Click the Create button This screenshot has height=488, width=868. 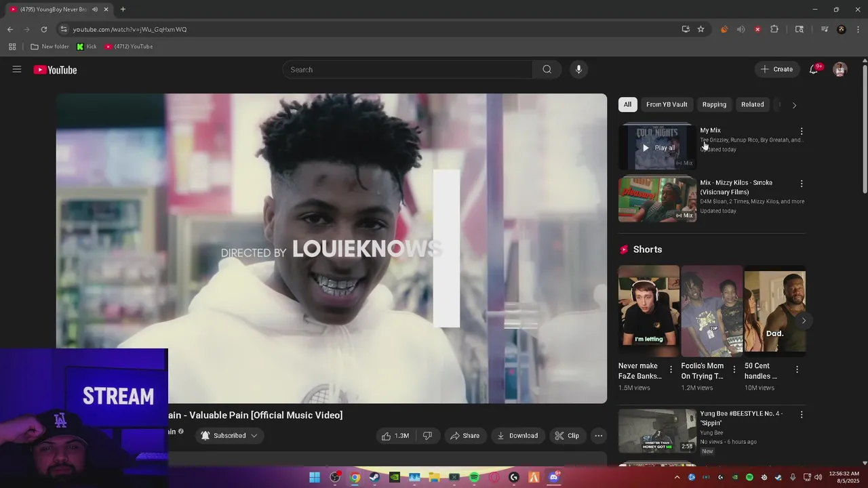pos(777,69)
